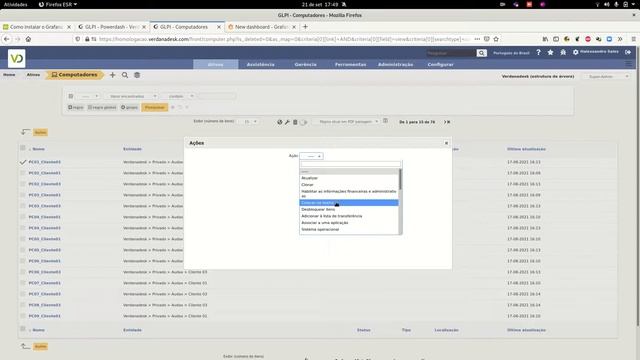The width and height of the screenshot is (640, 360).
Task: Open the Configurar menu
Action: [440, 64]
